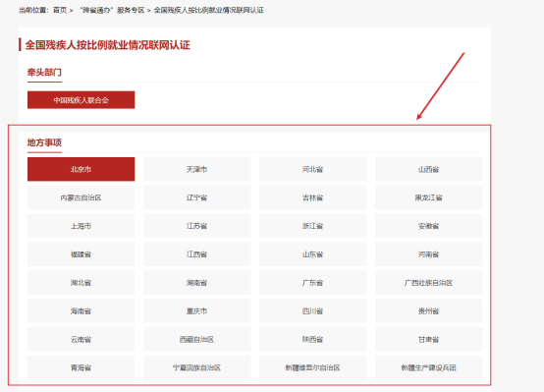544x392 pixels.
Task: Click the last breadcrumb 全国残疾人按比例就业情况联网认证
Action: (209, 10)
